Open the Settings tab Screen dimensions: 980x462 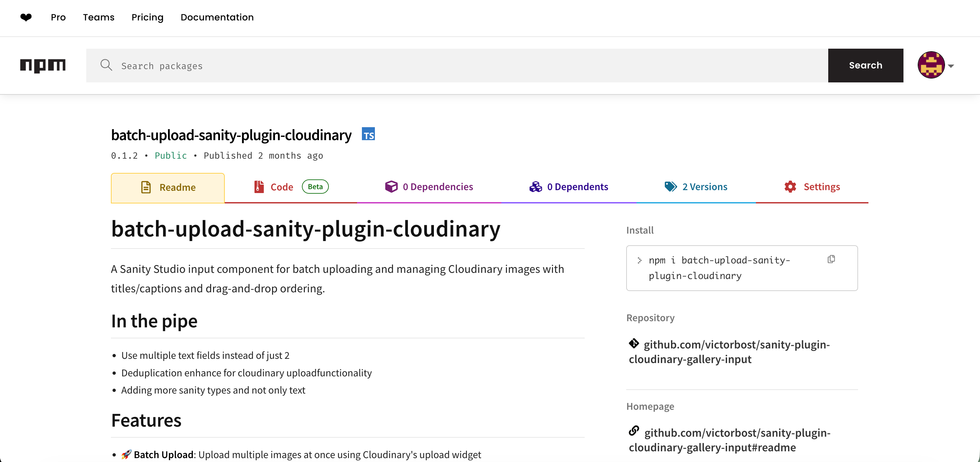pyautogui.click(x=812, y=187)
